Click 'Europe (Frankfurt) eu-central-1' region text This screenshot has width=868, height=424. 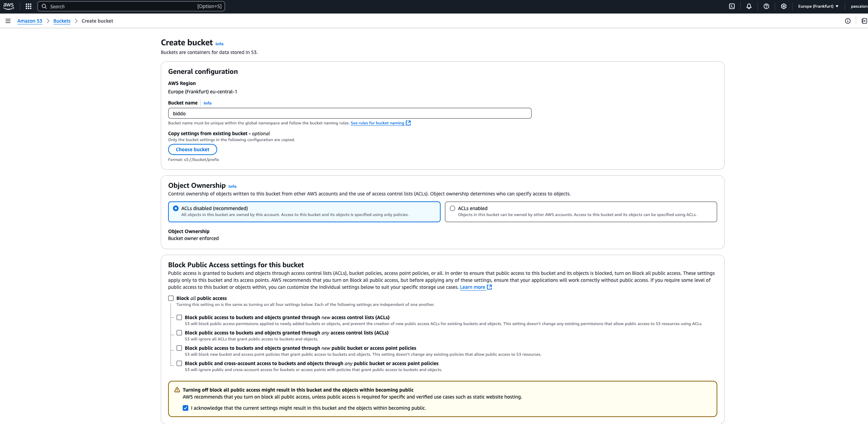point(203,92)
